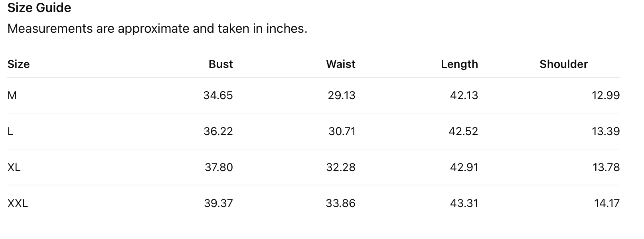
Task: Click the XXL size row label
Action: pyautogui.click(x=18, y=203)
